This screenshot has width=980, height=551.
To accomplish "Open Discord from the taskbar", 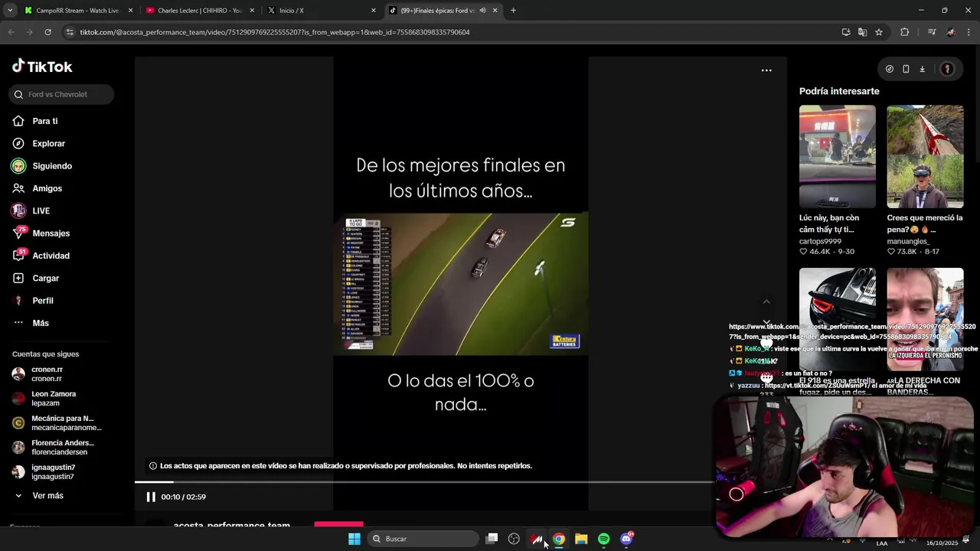I will click(626, 539).
